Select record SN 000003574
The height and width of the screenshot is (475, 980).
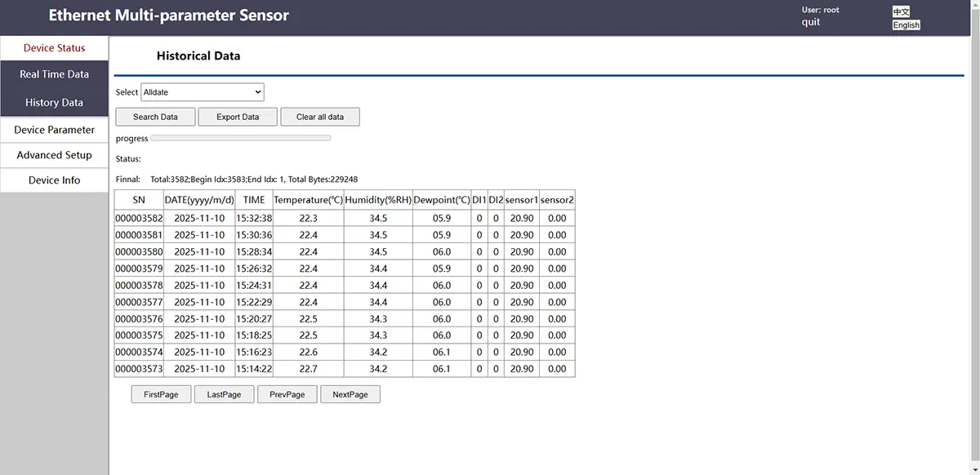tap(139, 353)
